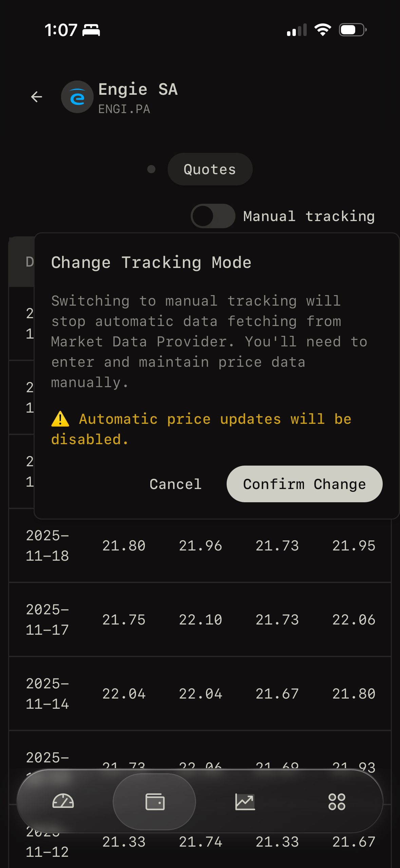Tap the back arrow icon
400x868 pixels.
click(x=37, y=97)
